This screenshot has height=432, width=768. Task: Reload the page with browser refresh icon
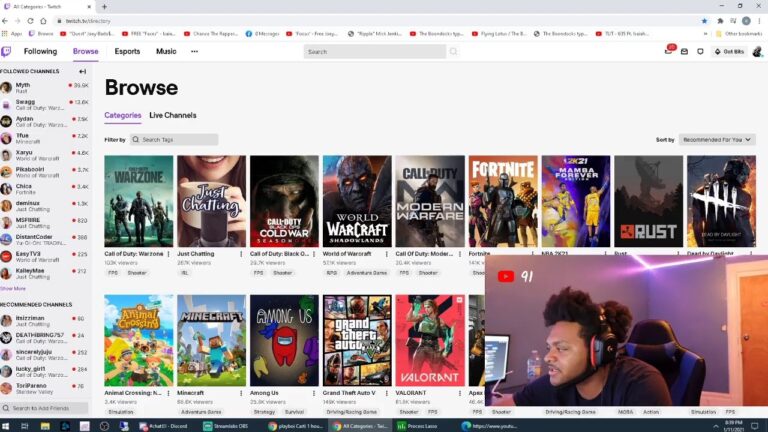click(x=30, y=21)
